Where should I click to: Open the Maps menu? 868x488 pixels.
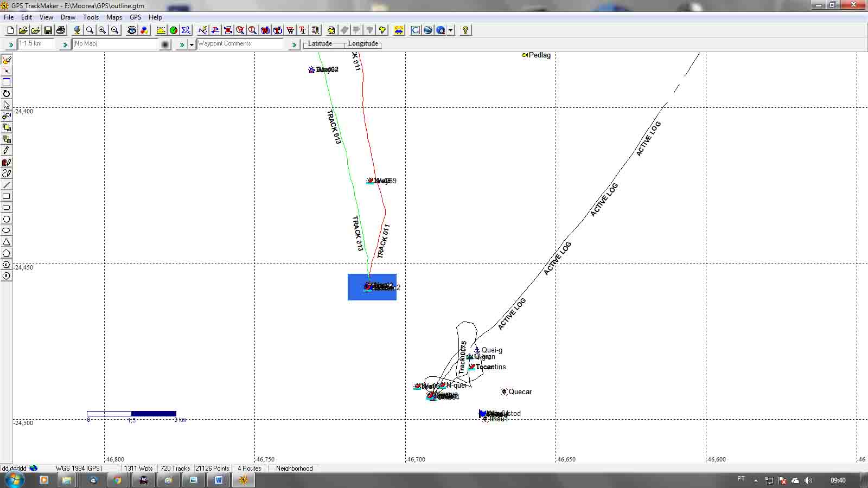(x=114, y=17)
